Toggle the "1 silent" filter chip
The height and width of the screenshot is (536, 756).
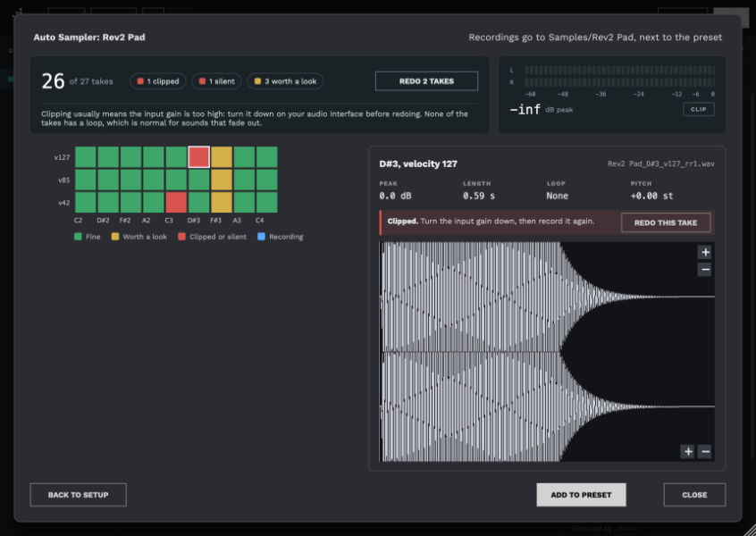216,81
